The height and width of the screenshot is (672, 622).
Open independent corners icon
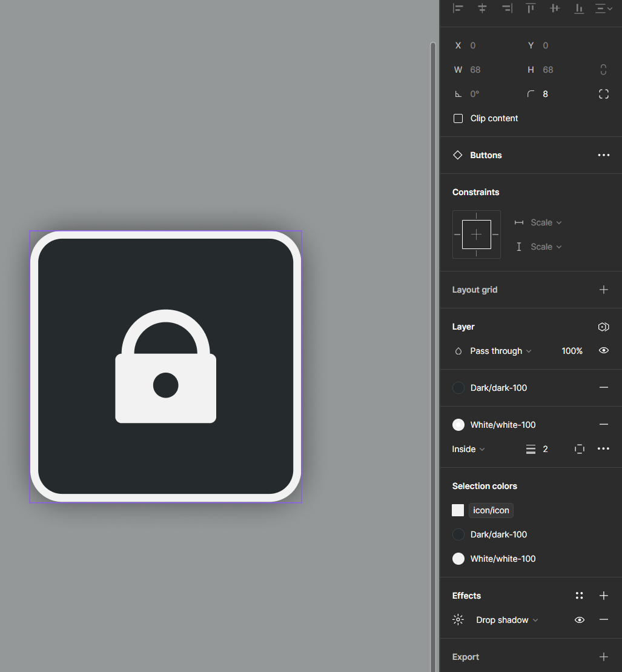[604, 94]
